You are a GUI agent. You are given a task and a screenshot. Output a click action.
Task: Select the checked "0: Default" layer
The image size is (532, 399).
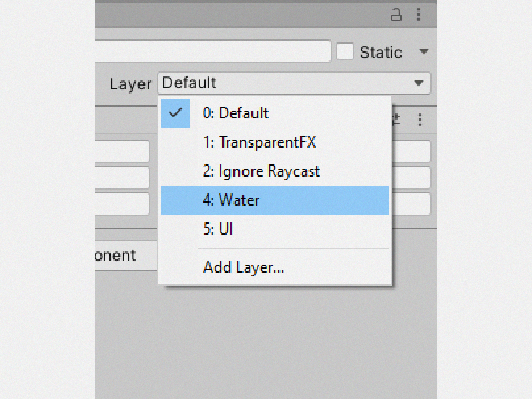click(236, 113)
